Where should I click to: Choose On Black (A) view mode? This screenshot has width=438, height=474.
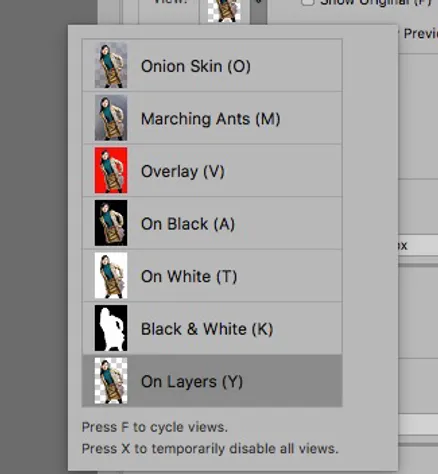(x=212, y=223)
